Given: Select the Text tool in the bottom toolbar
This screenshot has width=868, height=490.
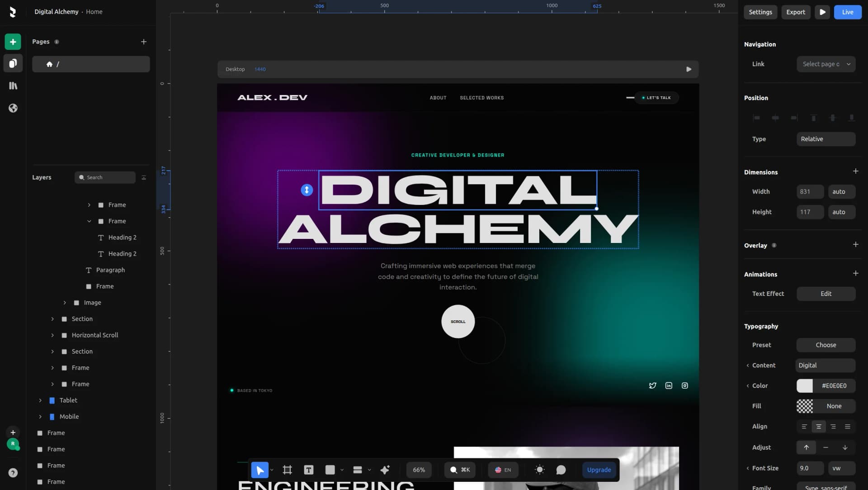Looking at the screenshot, I should click(x=309, y=470).
